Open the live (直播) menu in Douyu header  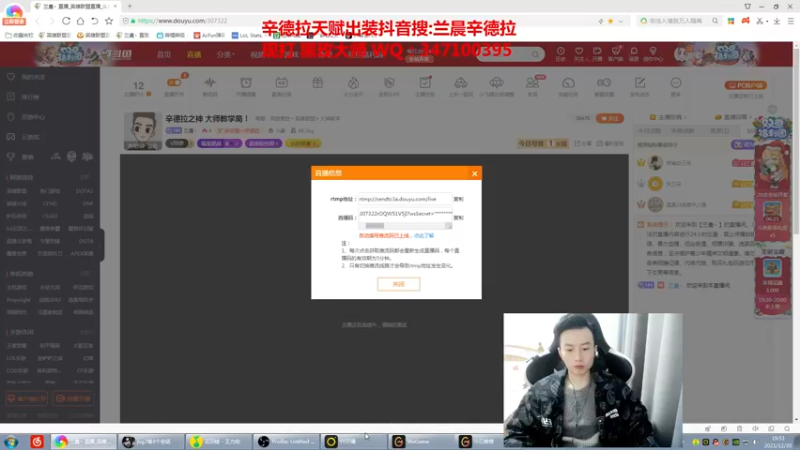194,55
